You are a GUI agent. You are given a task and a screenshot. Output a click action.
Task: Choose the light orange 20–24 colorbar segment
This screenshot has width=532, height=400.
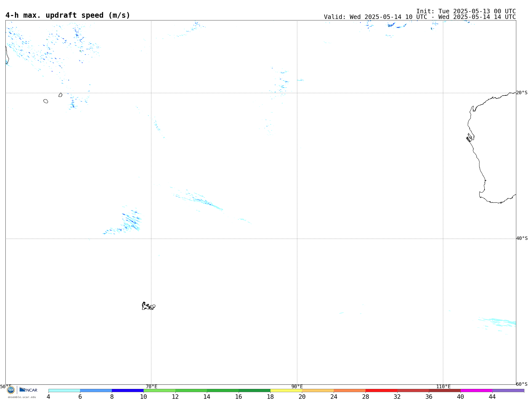(x=318, y=390)
